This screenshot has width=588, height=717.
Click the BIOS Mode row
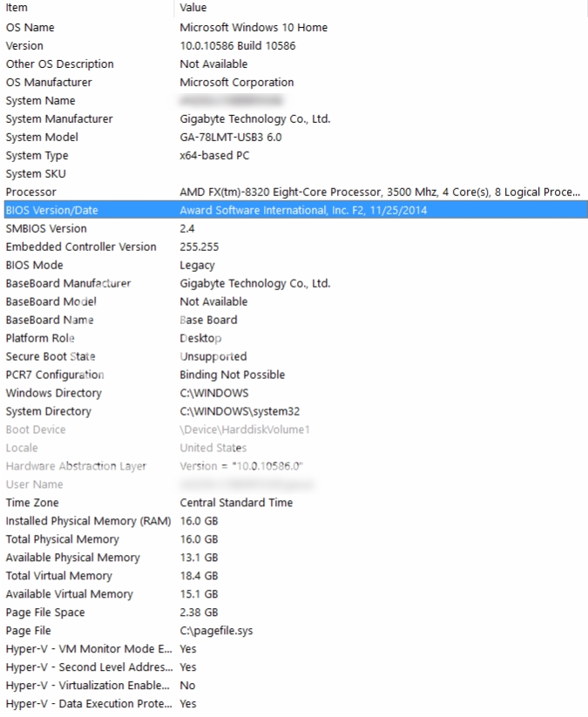click(35, 265)
